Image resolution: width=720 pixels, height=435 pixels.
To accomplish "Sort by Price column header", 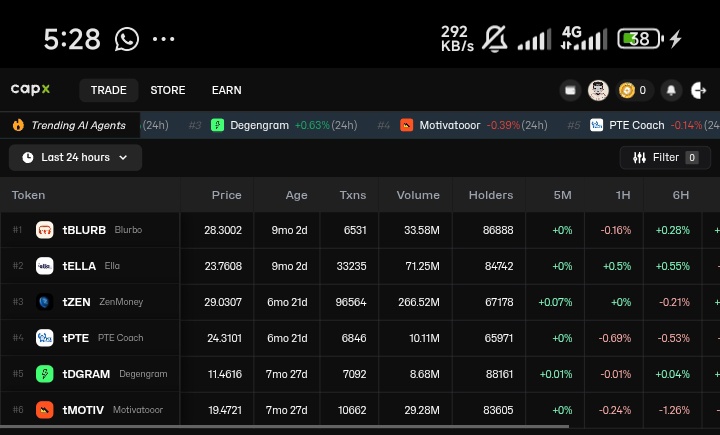I will coord(227,195).
